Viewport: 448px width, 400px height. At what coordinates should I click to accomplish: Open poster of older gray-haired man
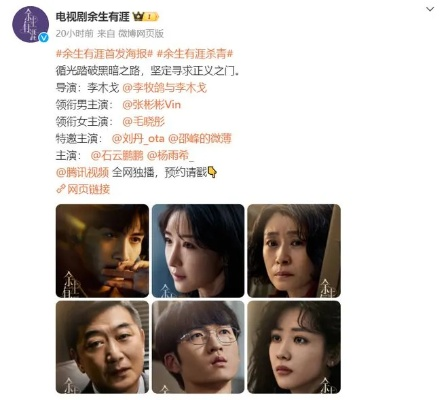102,347
